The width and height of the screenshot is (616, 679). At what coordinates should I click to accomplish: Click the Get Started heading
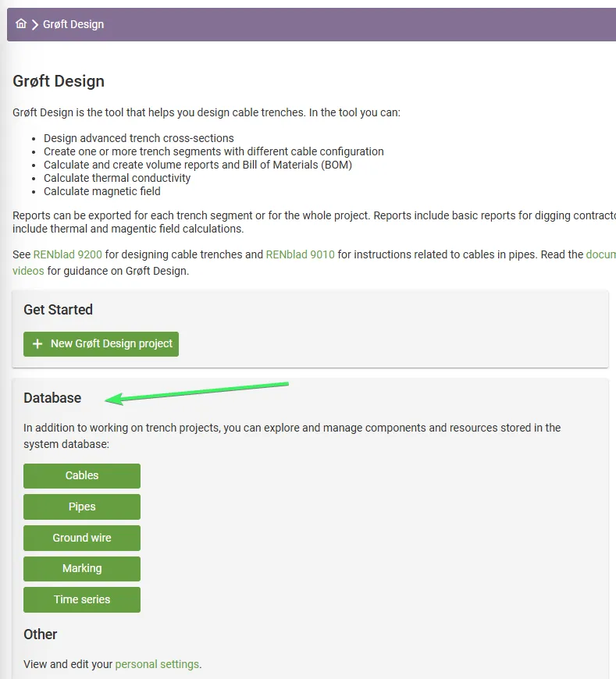coord(58,310)
